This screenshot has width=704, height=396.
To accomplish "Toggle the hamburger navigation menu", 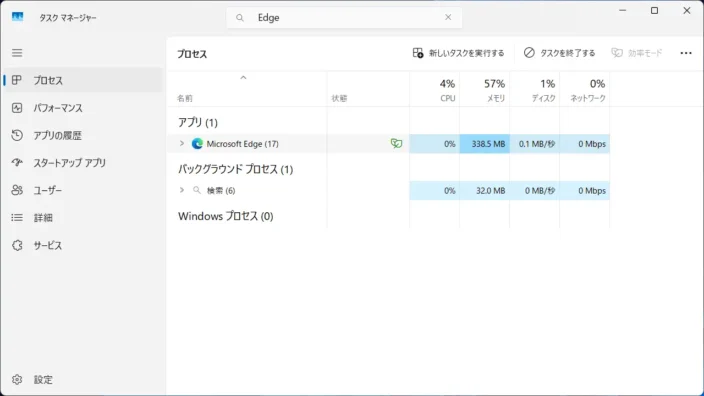I will 17,53.
